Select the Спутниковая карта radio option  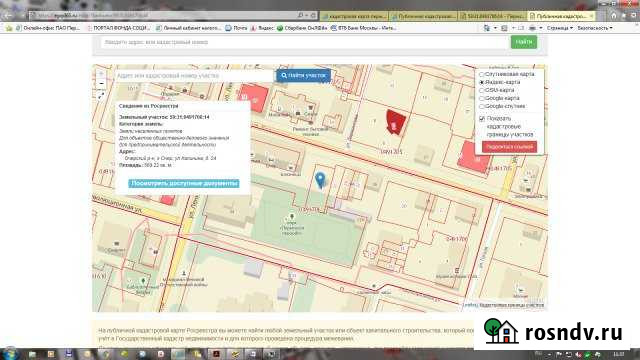(x=482, y=74)
